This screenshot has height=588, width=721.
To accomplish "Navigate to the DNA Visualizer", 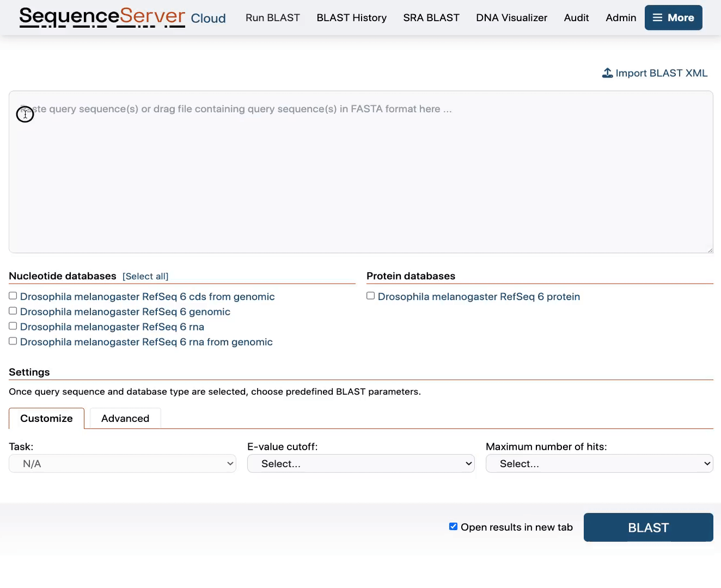I will click(511, 17).
